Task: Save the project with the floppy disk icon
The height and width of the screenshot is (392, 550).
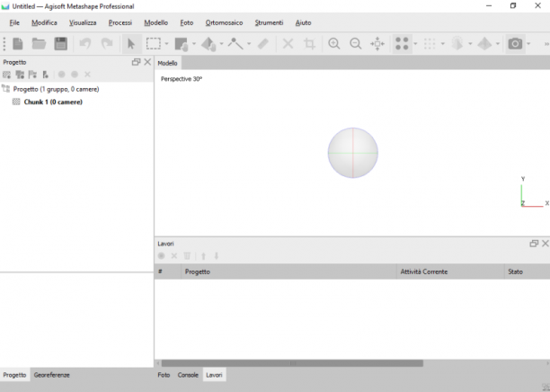Action: click(61, 44)
